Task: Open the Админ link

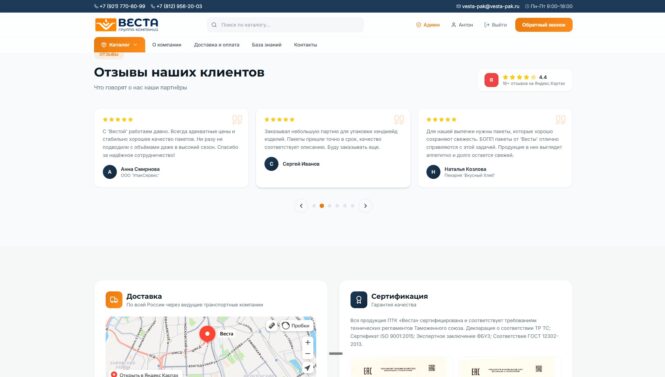Action: click(428, 25)
